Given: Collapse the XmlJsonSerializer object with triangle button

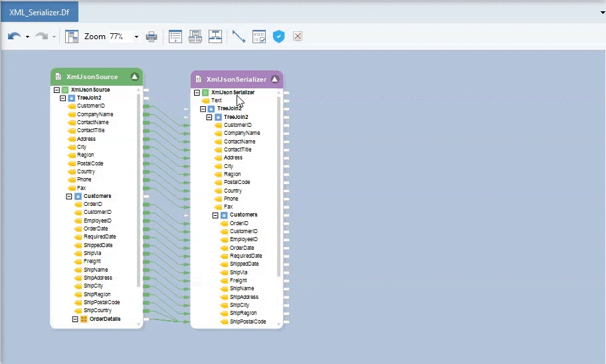Looking at the screenshot, I should point(275,80).
